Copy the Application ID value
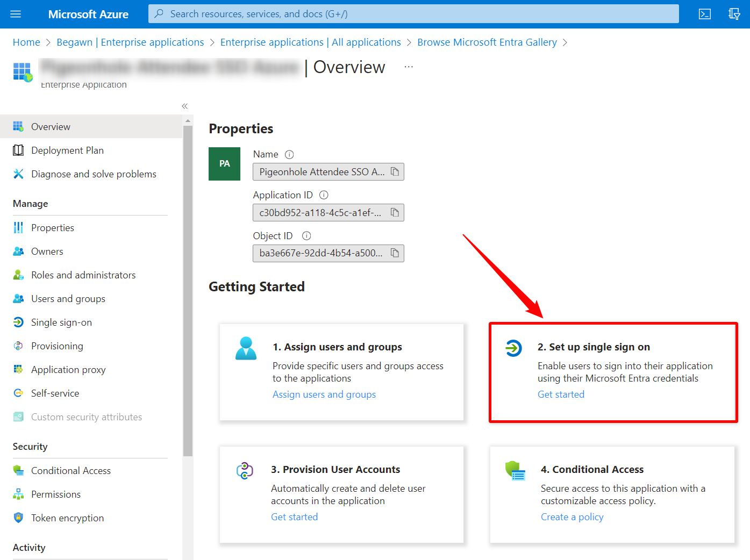 click(x=395, y=212)
